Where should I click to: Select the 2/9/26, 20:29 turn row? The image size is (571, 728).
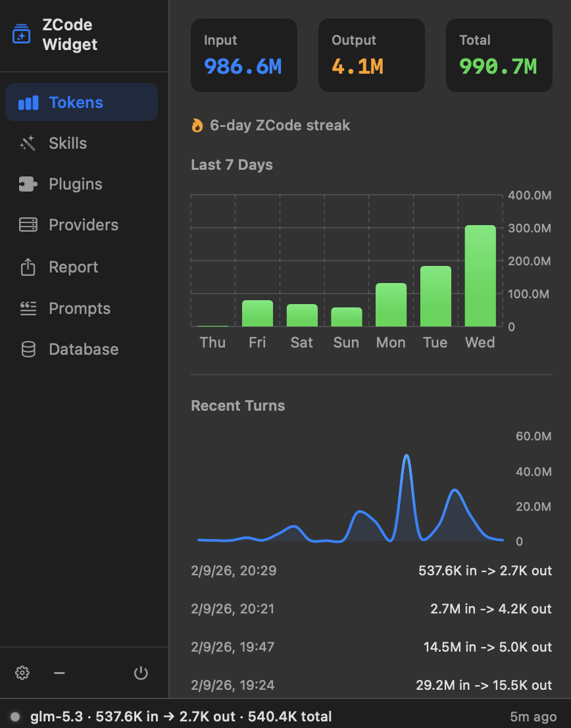(x=372, y=571)
